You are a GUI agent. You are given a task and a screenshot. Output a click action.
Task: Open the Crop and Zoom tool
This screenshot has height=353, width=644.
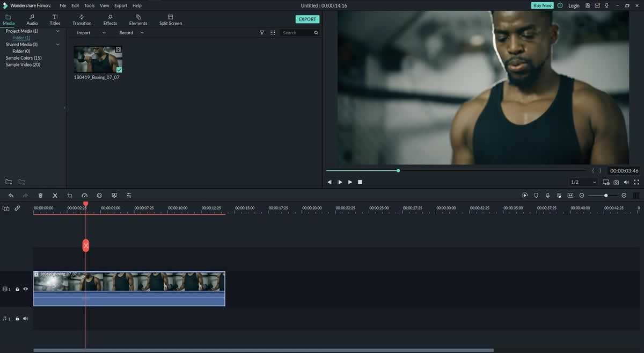69,195
